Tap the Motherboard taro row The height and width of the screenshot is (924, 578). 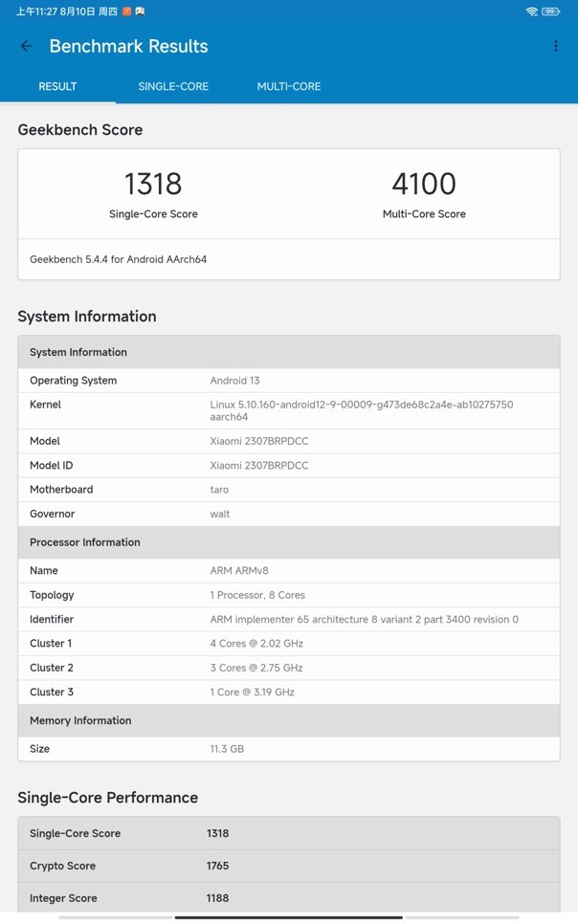(x=288, y=490)
